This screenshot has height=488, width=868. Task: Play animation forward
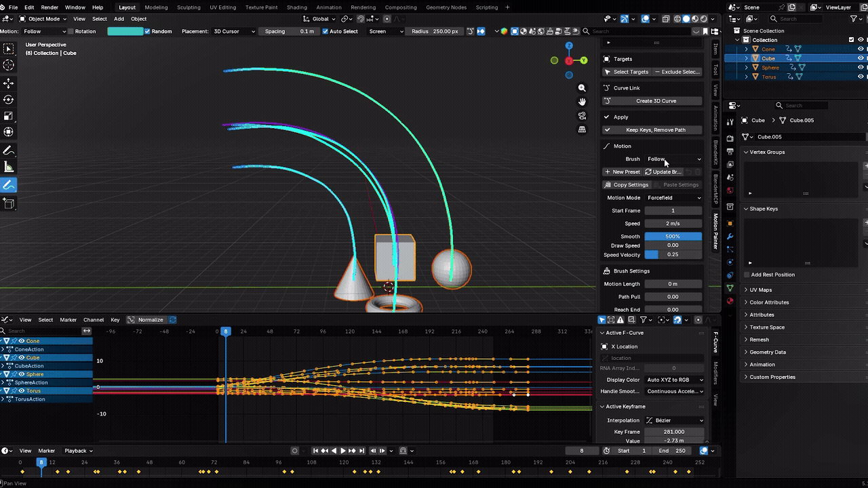[x=343, y=451]
